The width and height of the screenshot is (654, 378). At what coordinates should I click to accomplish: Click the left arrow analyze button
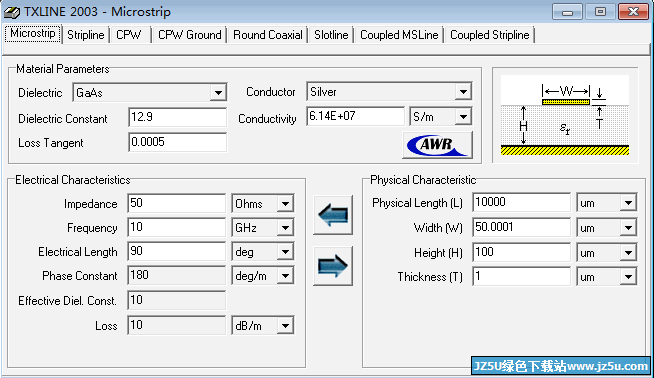[x=333, y=215]
